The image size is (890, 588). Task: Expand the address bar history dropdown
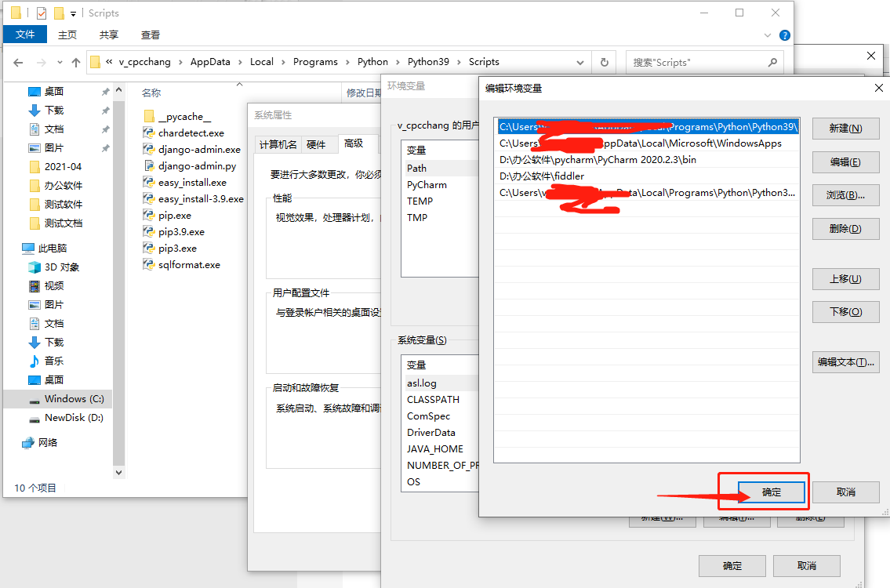pos(581,61)
